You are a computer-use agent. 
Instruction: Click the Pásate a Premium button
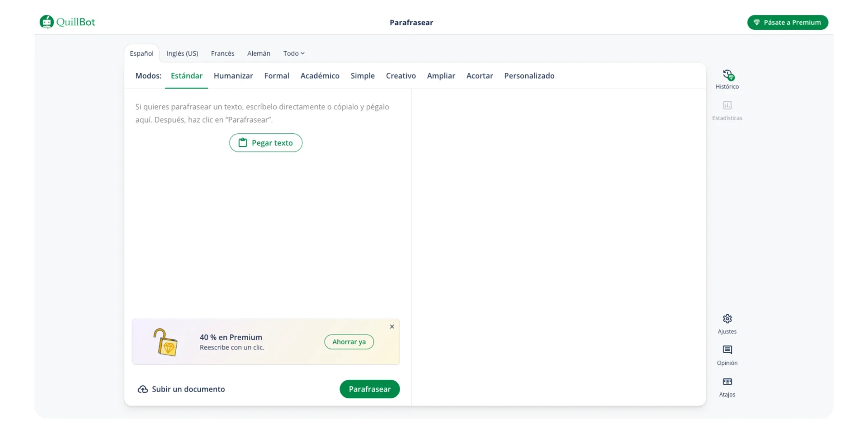[x=788, y=23]
